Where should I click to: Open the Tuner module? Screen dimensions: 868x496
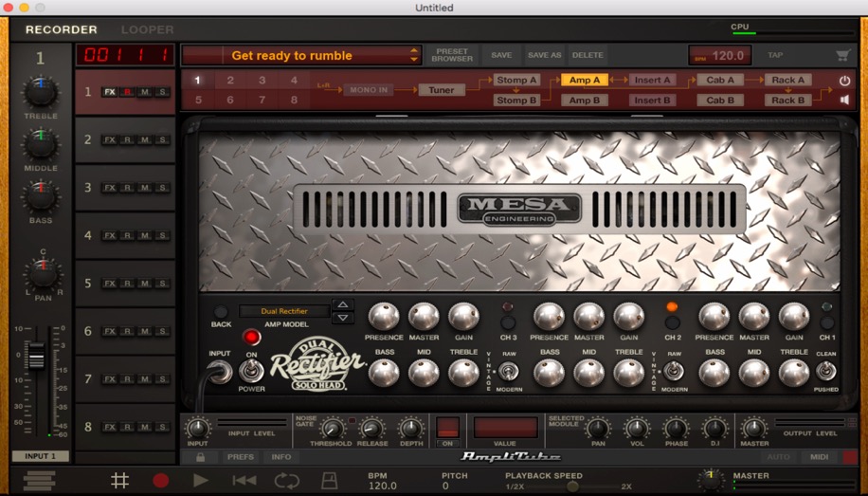point(442,90)
